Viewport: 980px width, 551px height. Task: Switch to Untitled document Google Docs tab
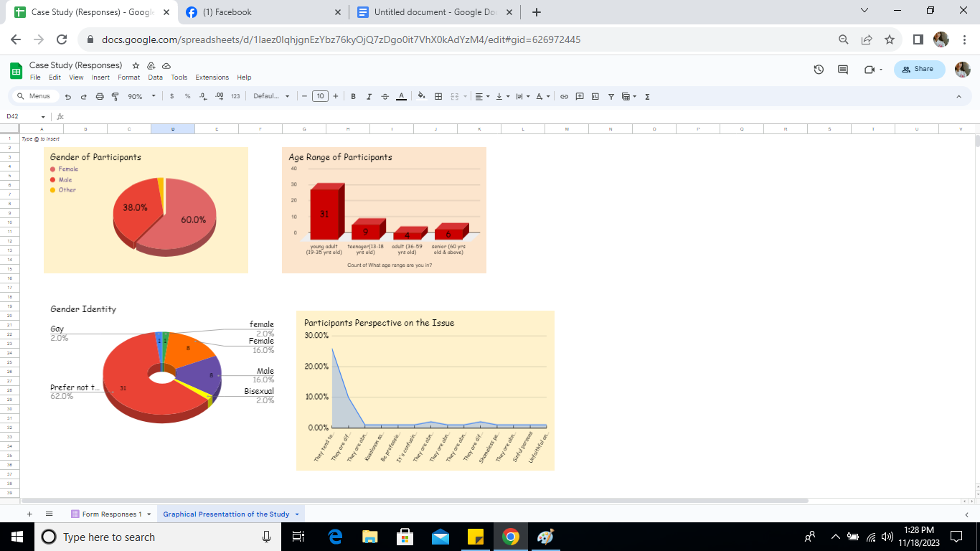(435, 12)
